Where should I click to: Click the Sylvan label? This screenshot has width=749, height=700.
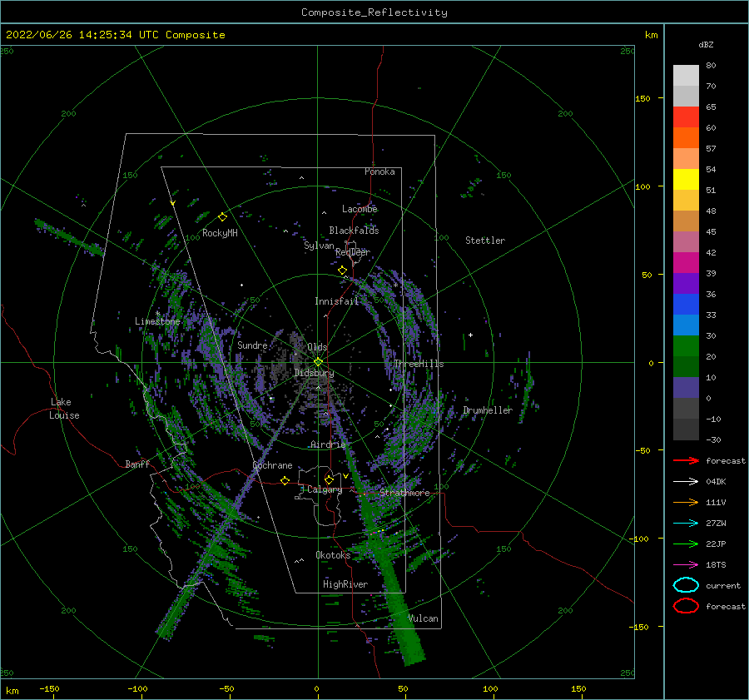[x=319, y=246]
